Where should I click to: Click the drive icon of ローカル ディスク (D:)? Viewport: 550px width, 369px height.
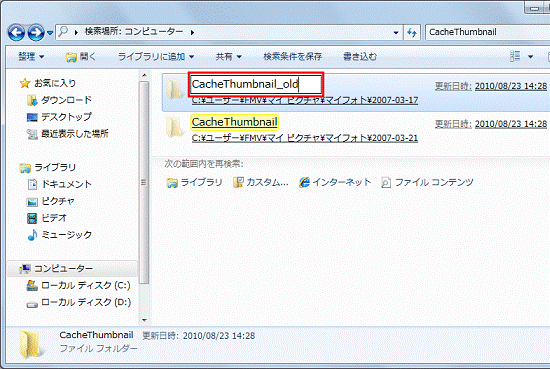(x=32, y=304)
